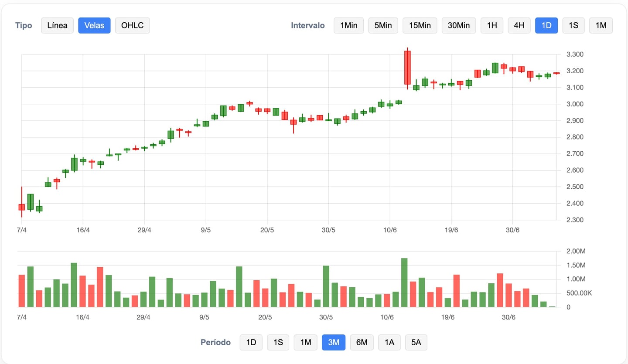Select the 5Min interval

(383, 25)
